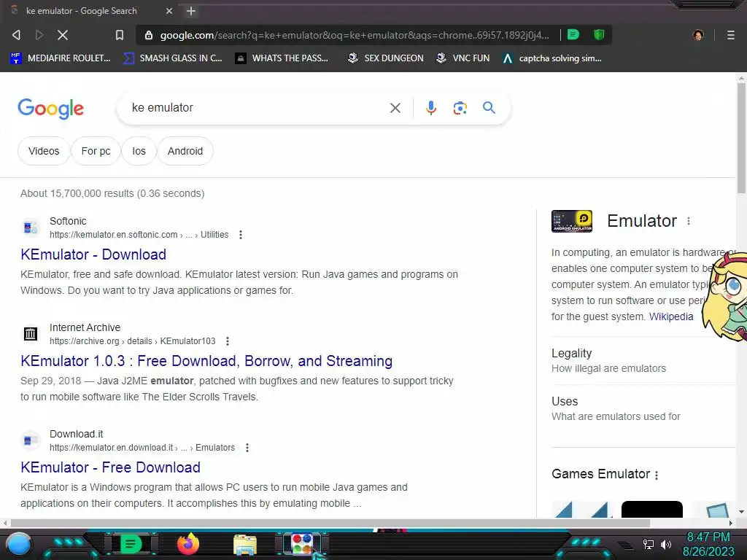The width and height of the screenshot is (747, 560).
Task: Open WHATS THE PASS... bookmark
Action: point(282,58)
